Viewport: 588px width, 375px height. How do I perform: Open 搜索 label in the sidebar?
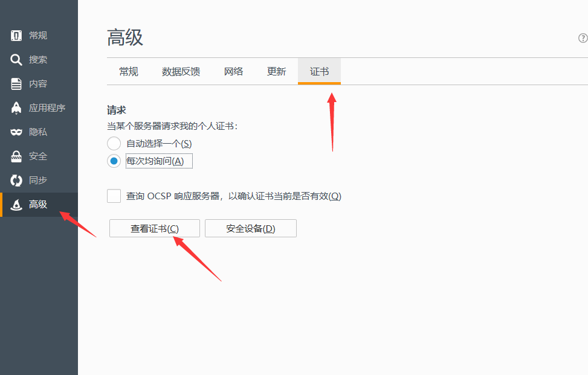click(38, 60)
